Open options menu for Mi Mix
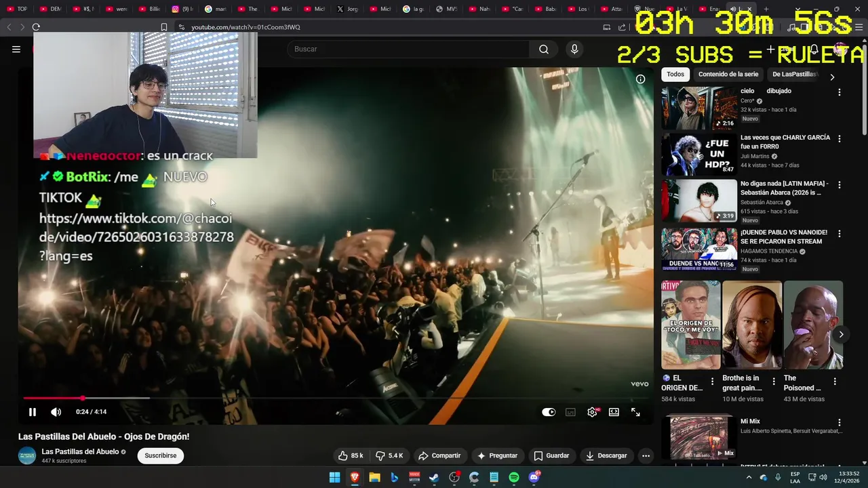 [x=840, y=422]
